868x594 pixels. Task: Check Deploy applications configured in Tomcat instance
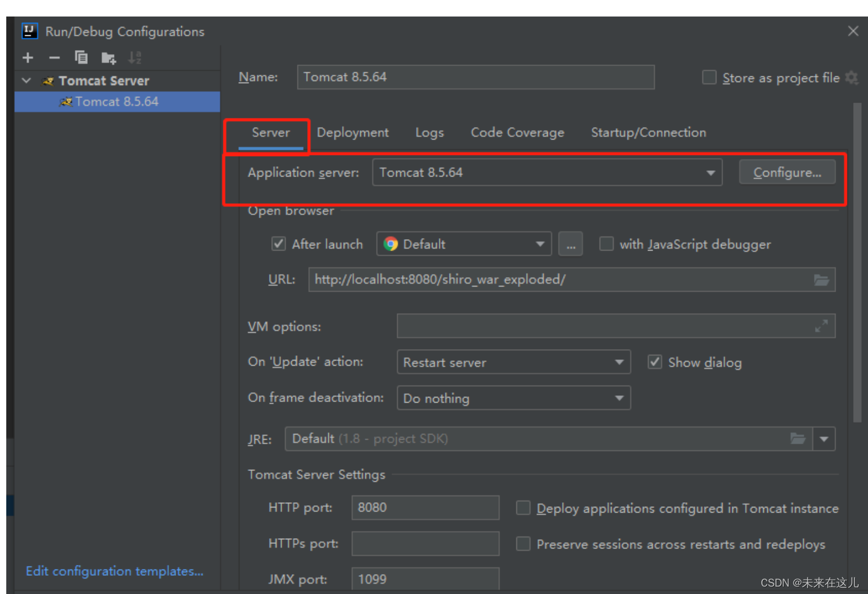pyautogui.click(x=523, y=507)
